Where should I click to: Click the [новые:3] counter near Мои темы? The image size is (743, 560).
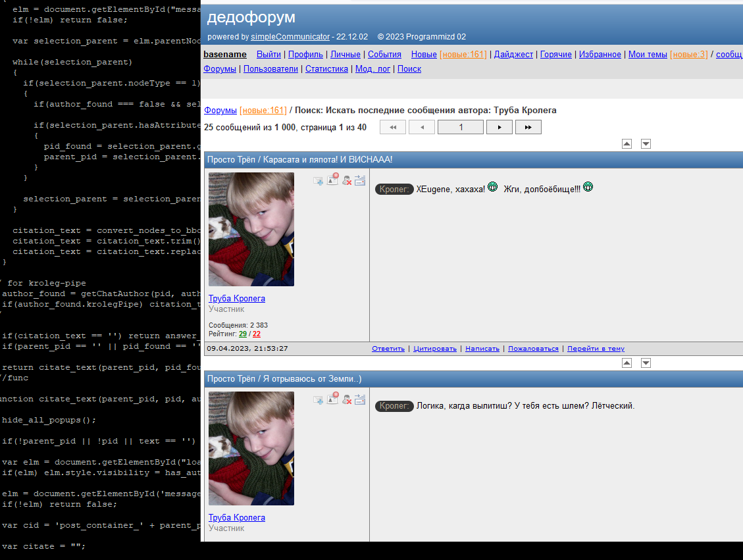pos(688,55)
